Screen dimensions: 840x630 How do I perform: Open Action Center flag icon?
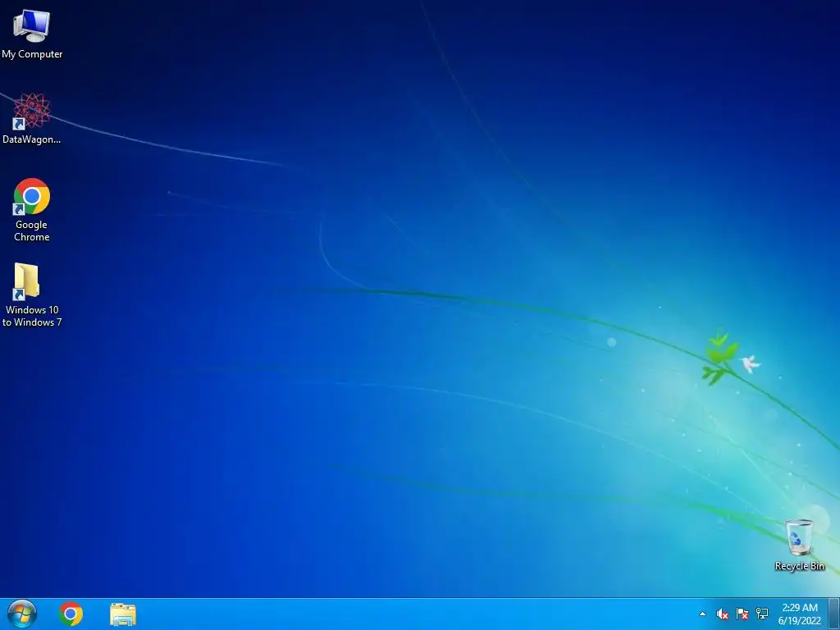pyautogui.click(x=742, y=614)
